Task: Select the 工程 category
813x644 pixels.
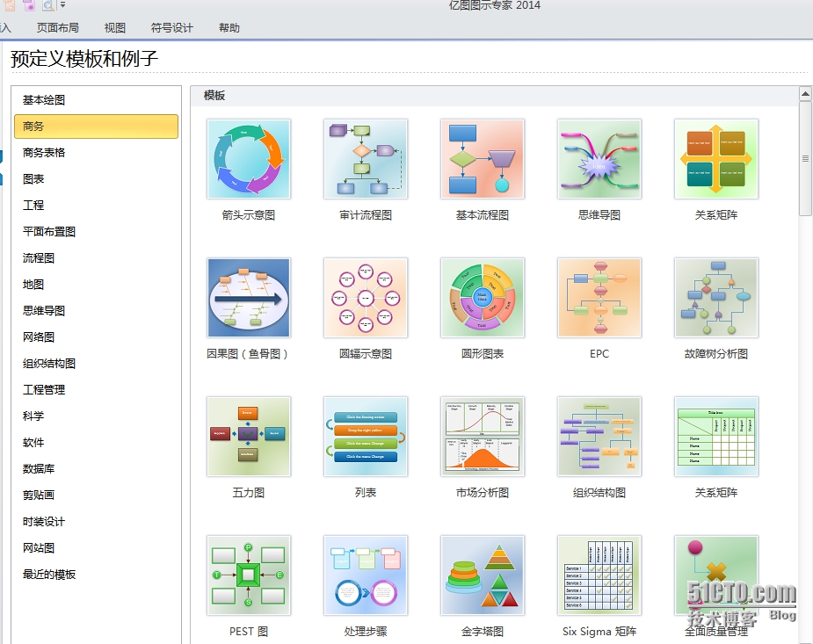Action: tap(97, 206)
